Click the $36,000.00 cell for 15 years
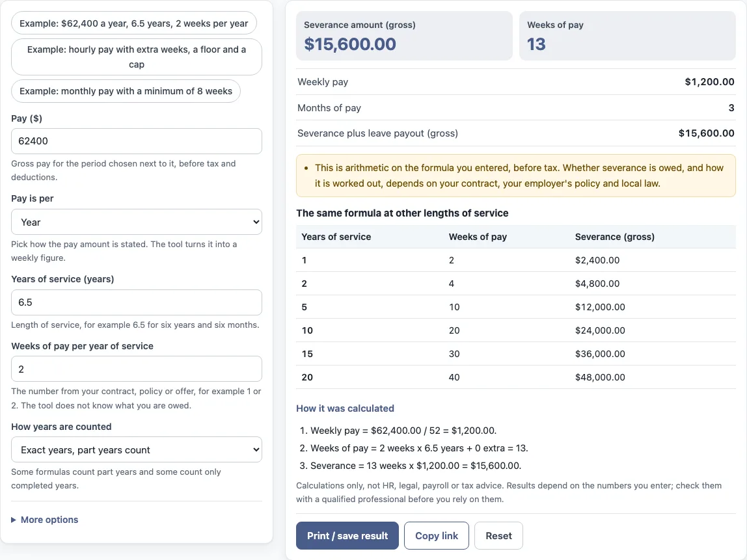Screen dimensions: 747x560 (600, 354)
